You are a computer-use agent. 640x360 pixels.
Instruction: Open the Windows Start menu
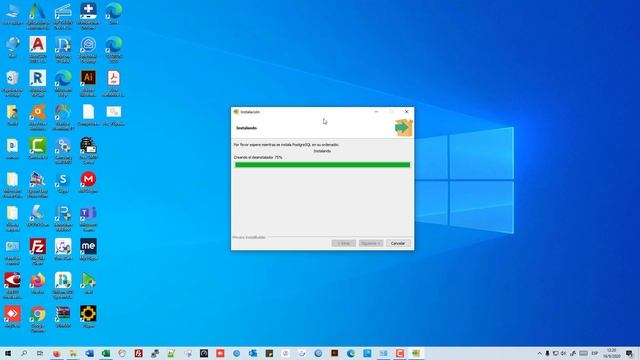coord(8,353)
